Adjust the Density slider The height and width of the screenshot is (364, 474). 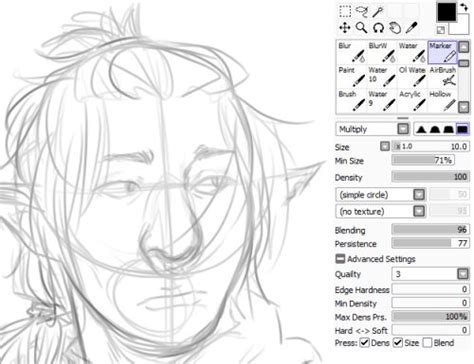(x=430, y=177)
